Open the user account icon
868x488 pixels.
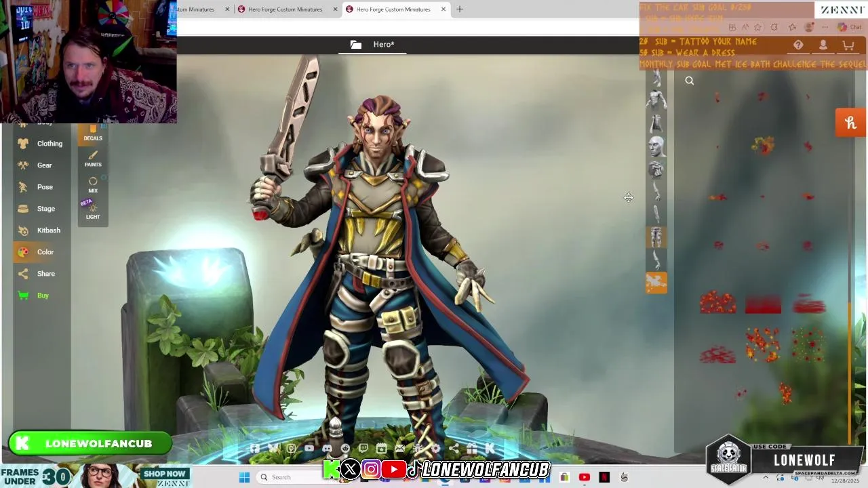tap(823, 45)
